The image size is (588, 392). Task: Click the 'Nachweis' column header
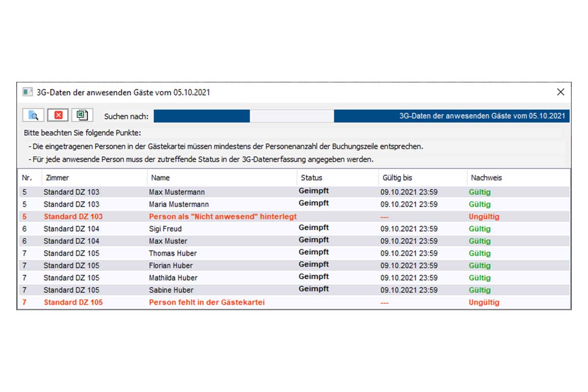tap(486, 178)
